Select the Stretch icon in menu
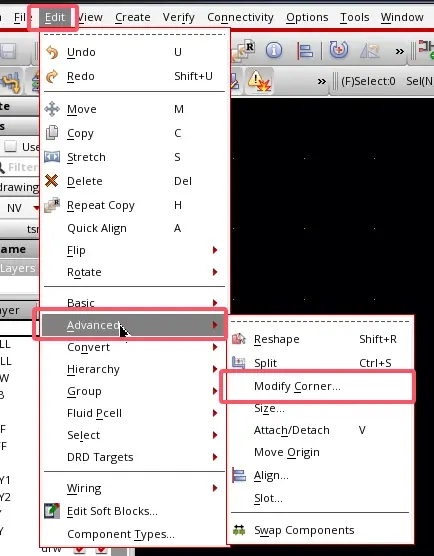This screenshot has width=434, height=556. [52, 157]
